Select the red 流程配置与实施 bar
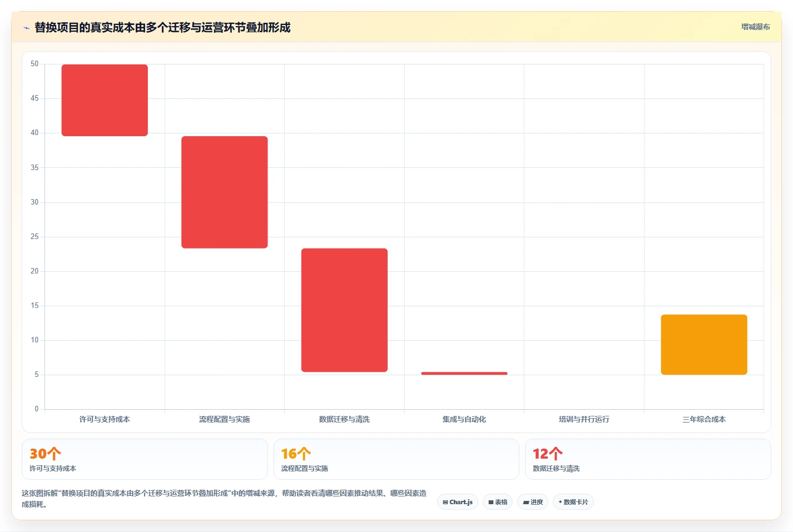The image size is (793, 532). 225,192
